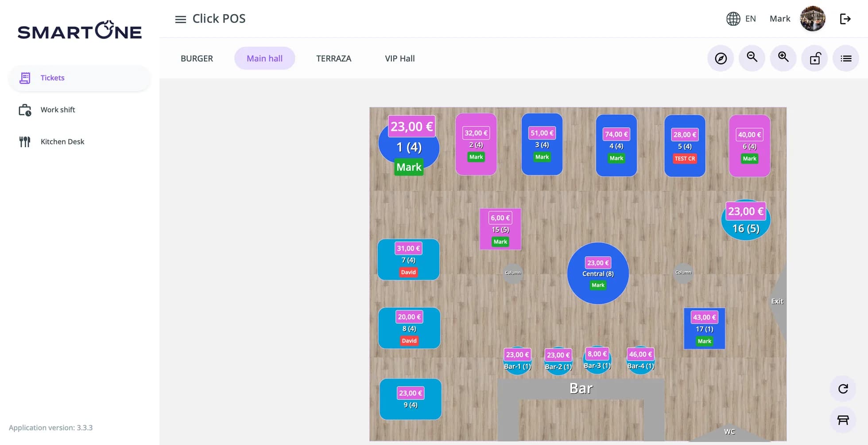Select table 6 (4) with 40,00 €
The width and height of the screenshot is (868, 445).
click(x=749, y=146)
